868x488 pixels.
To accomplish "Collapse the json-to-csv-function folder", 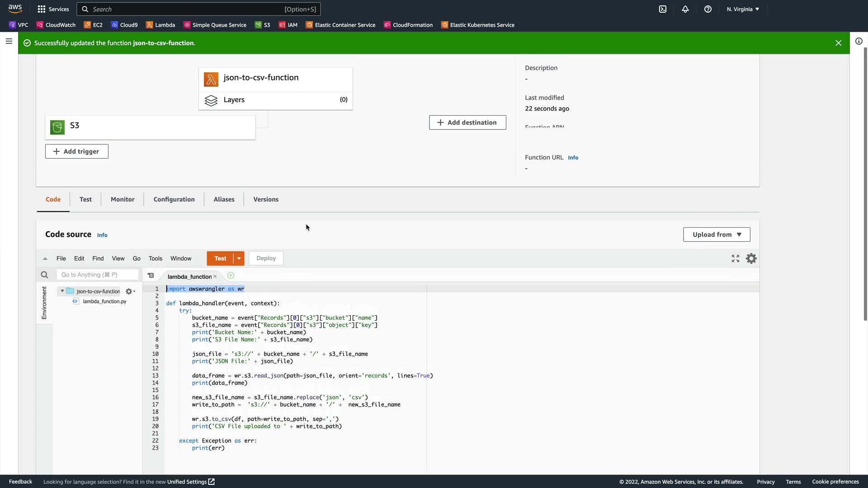I will click(62, 291).
